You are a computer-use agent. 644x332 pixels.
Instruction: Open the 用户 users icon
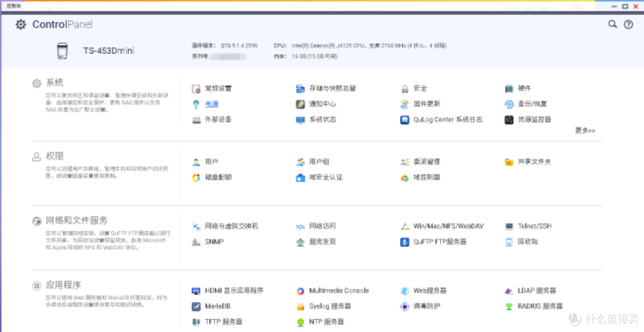tap(196, 162)
